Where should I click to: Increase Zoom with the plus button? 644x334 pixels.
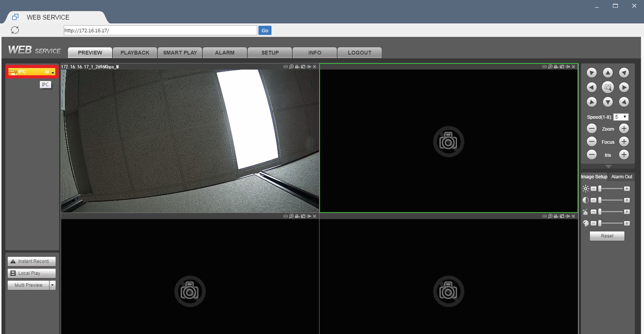click(624, 129)
